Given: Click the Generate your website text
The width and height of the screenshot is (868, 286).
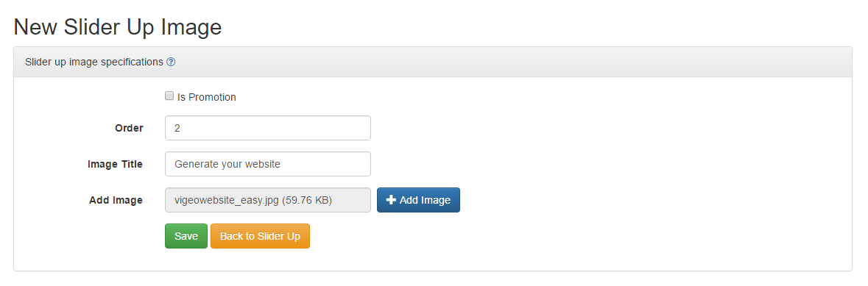Looking at the screenshot, I should pyautogui.click(x=227, y=164).
